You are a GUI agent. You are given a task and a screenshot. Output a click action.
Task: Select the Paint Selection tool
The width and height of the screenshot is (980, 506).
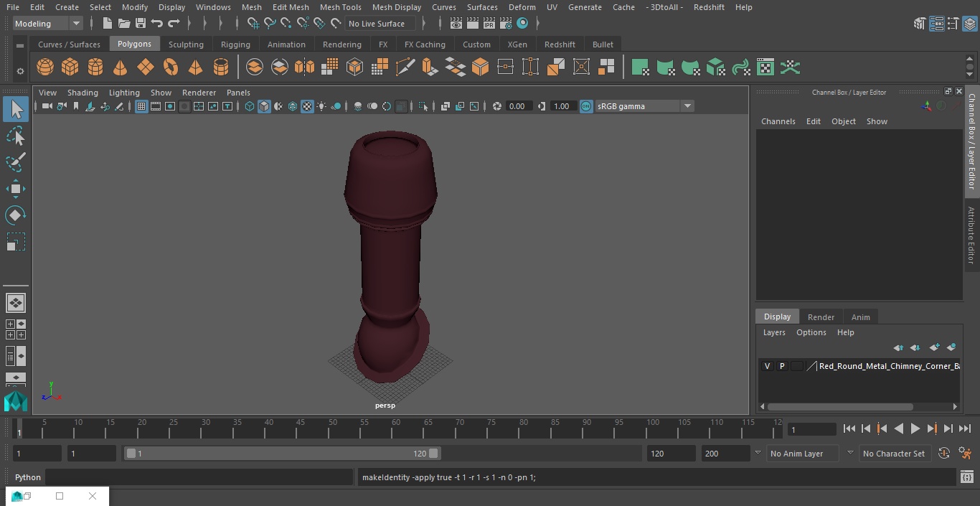(16, 162)
